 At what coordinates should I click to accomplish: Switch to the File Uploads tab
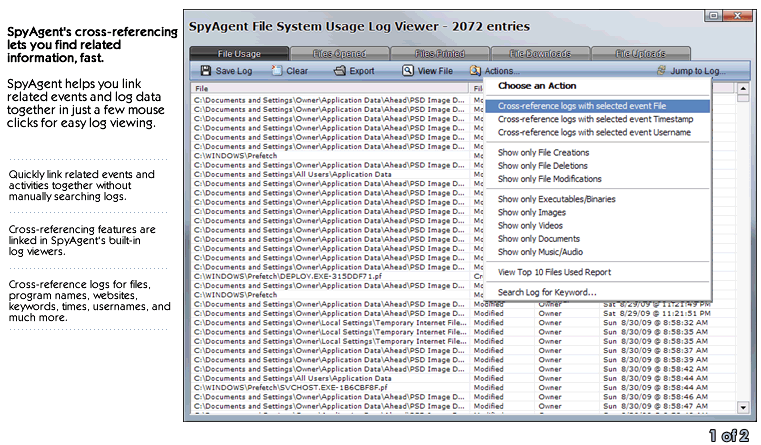click(641, 53)
